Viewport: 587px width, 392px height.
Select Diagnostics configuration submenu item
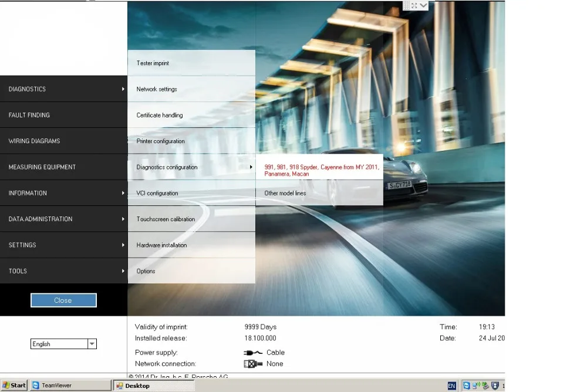(191, 167)
